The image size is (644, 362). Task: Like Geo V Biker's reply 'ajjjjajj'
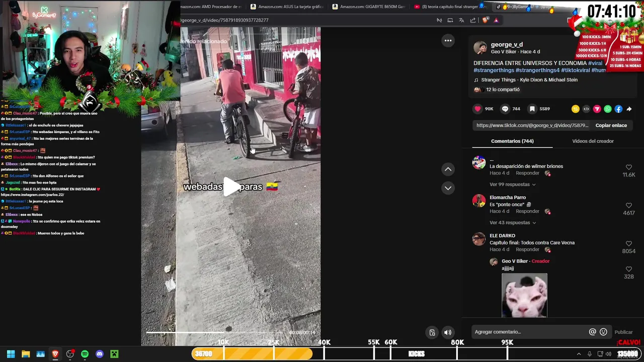tap(628, 269)
